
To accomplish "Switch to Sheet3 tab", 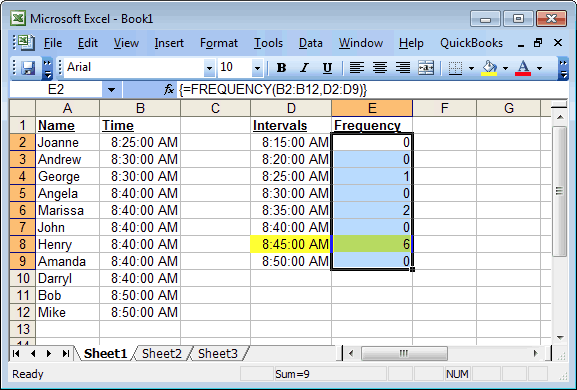I will point(217,354).
